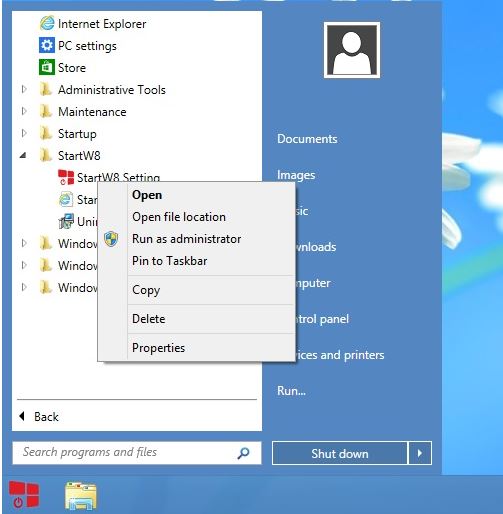The height and width of the screenshot is (514, 503).
Task: Open the Downloads link
Action: point(316,247)
